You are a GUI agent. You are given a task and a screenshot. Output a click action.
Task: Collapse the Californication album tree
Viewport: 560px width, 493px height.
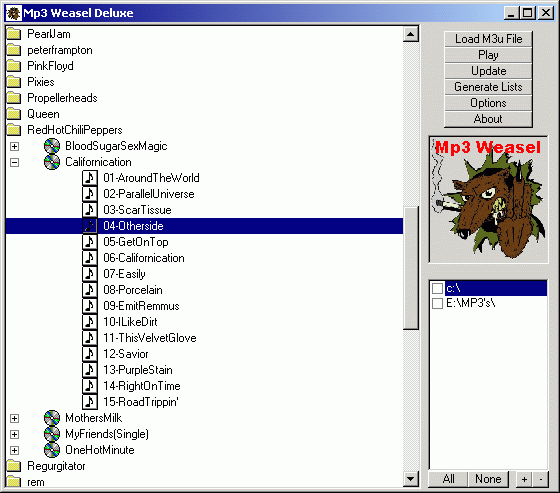click(14, 163)
